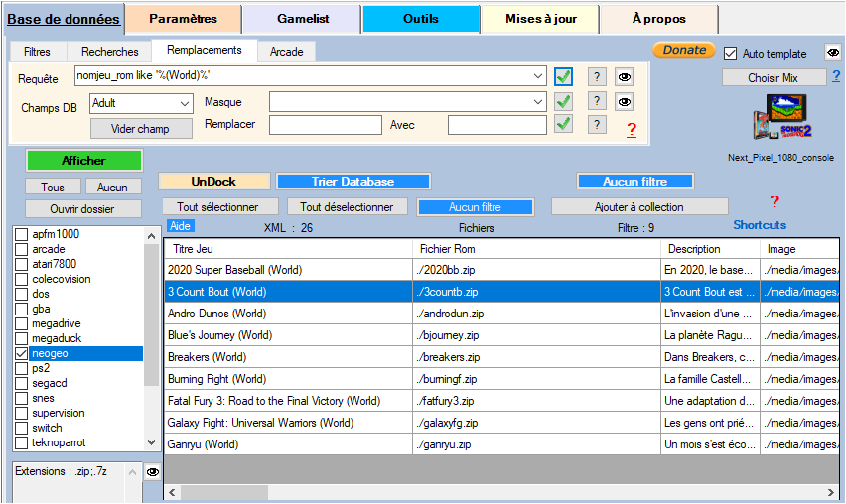Click the eye icon next to Auto template
Image resolution: width=846 pixels, height=504 pixels.
833,53
